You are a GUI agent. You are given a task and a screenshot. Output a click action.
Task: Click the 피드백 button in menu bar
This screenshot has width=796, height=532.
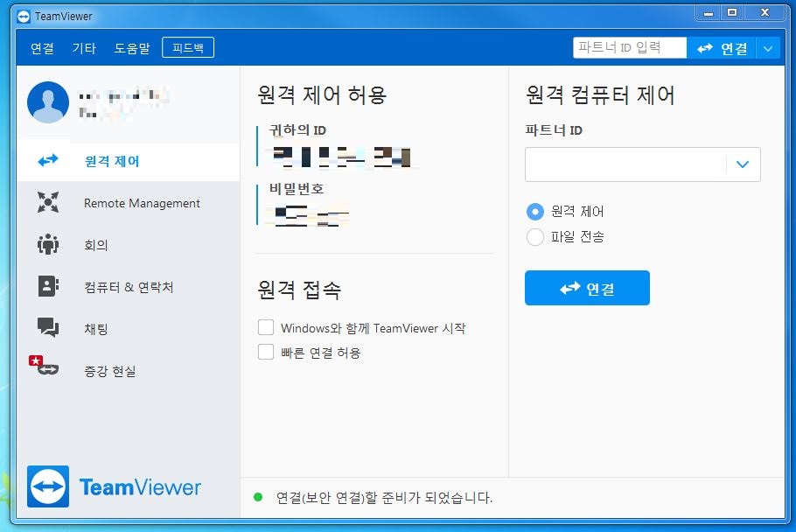(188, 48)
